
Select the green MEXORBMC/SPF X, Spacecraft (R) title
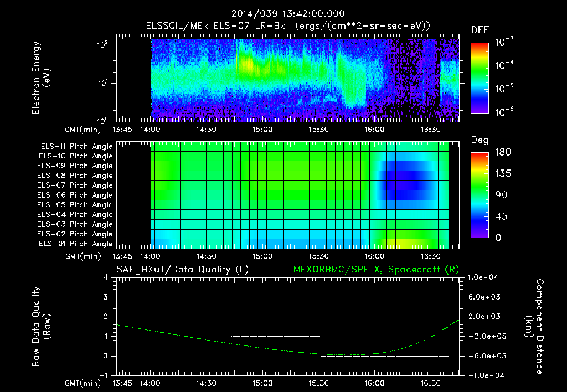pyautogui.click(x=376, y=270)
